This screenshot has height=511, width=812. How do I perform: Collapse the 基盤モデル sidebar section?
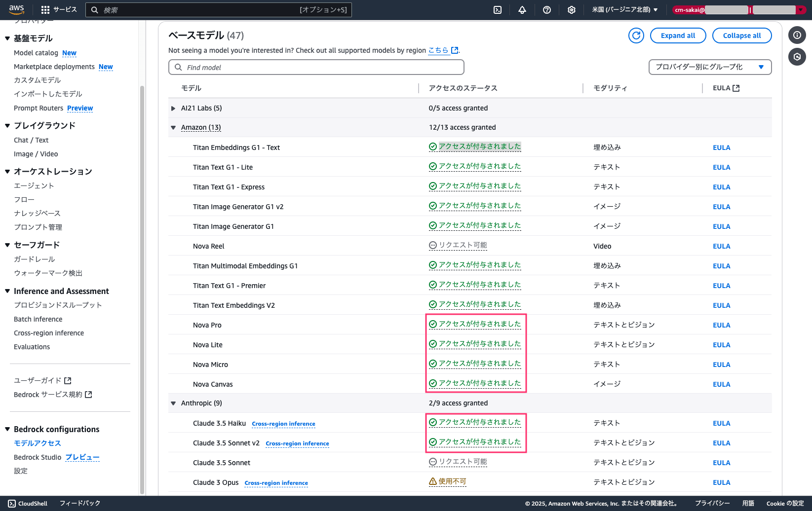(7, 38)
